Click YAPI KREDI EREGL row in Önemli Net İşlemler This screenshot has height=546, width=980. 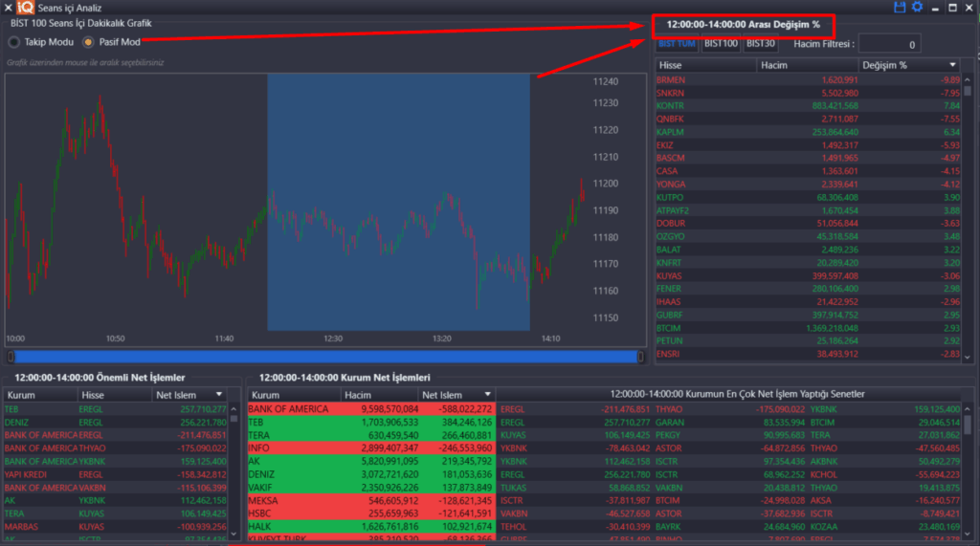point(116,474)
